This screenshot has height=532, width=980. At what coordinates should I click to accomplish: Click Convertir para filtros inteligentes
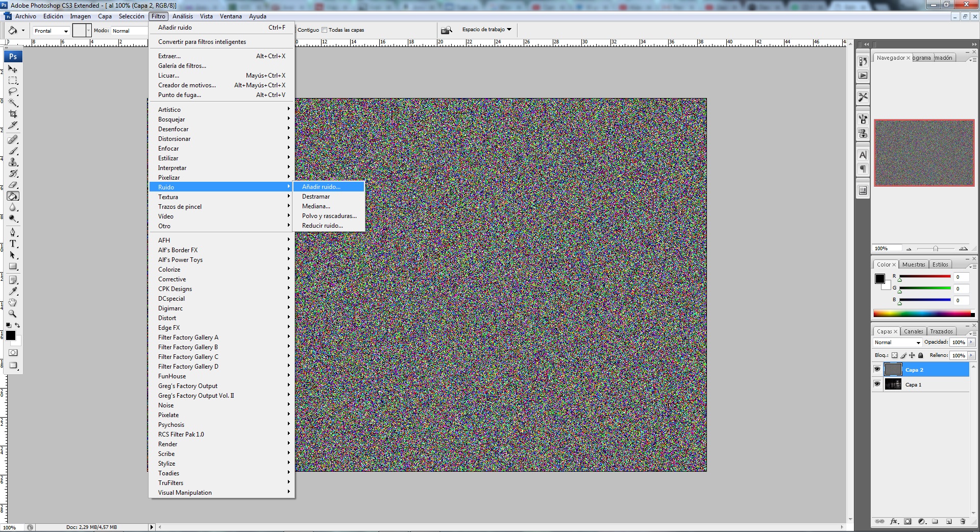[202, 42]
